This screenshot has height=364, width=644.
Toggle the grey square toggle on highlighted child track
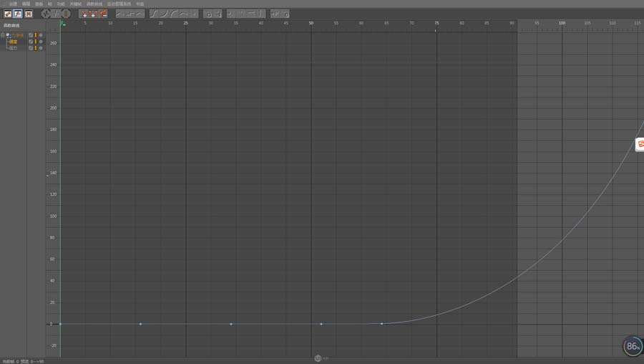[31, 42]
